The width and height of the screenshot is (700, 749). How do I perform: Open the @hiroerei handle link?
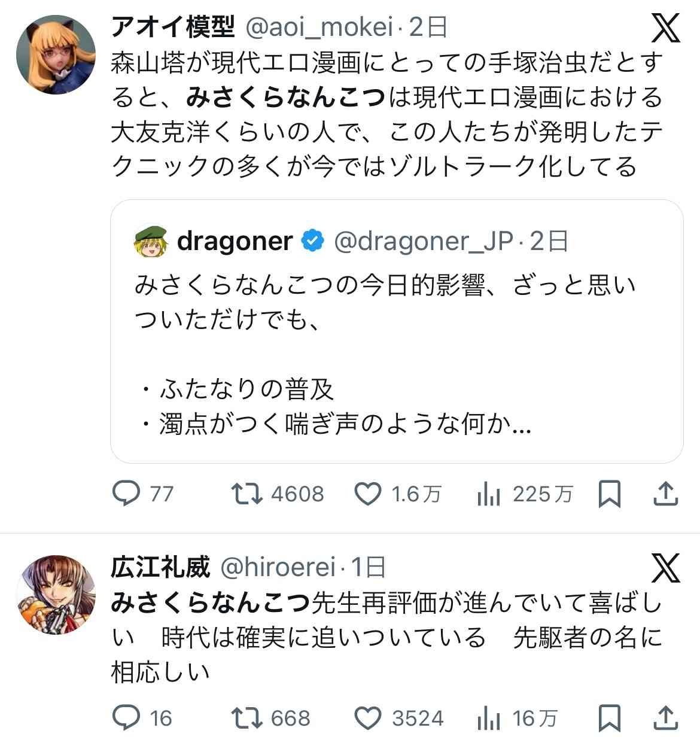point(278,567)
